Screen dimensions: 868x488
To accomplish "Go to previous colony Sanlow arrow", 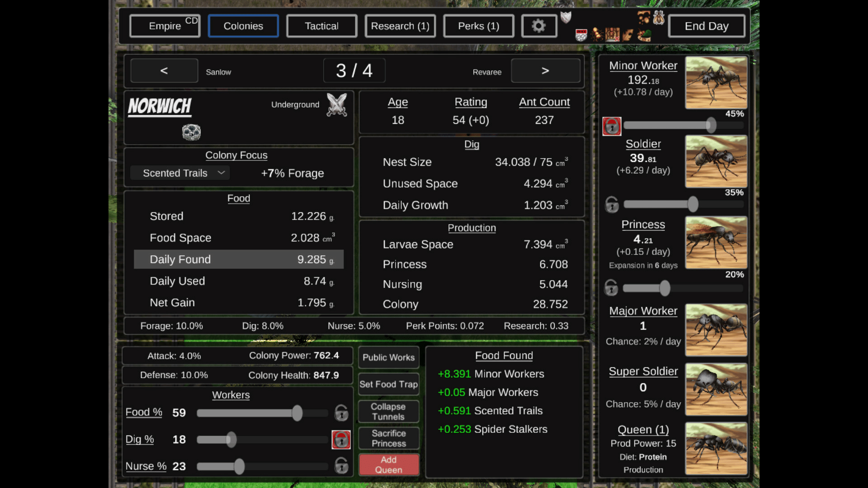I will 164,71.
